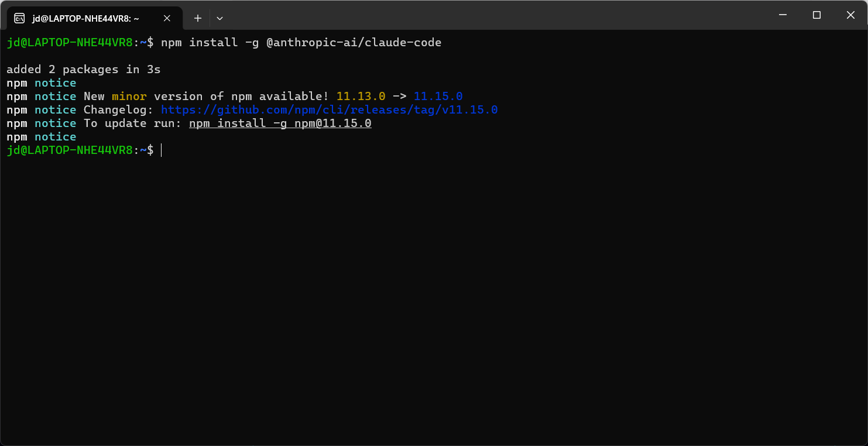
Task: Click the version number 11.13.0
Action: (x=361, y=97)
